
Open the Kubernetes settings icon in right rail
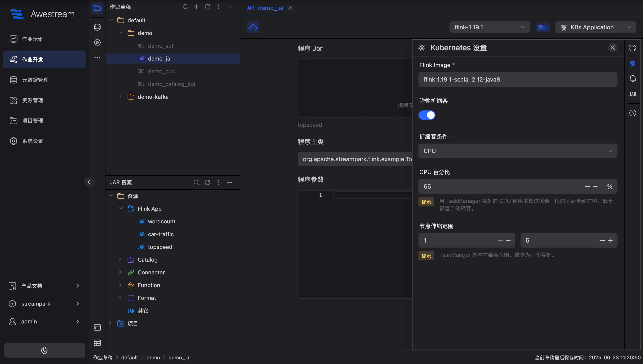633,63
